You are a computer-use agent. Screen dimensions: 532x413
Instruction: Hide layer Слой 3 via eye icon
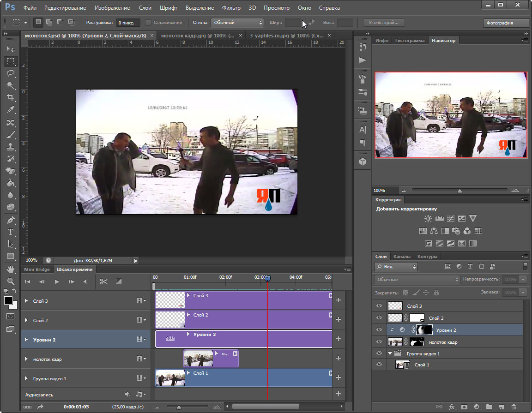(x=379, y=306)
